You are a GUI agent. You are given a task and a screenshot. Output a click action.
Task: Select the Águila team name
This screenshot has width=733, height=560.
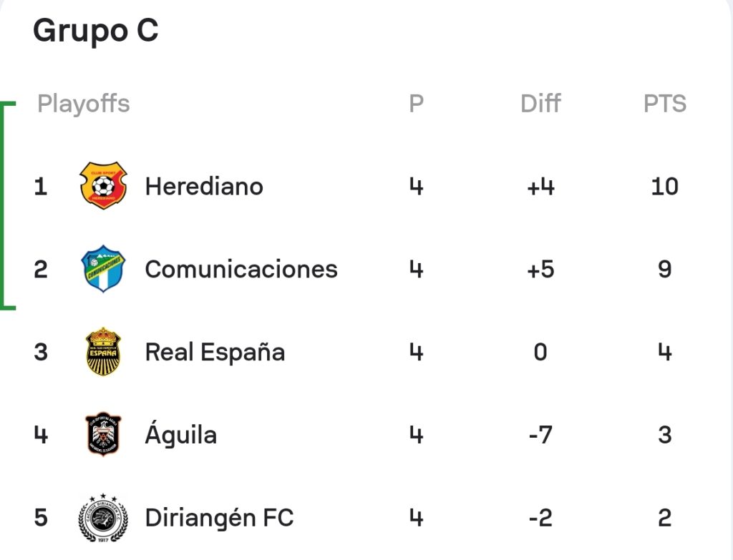click(181, 433)
